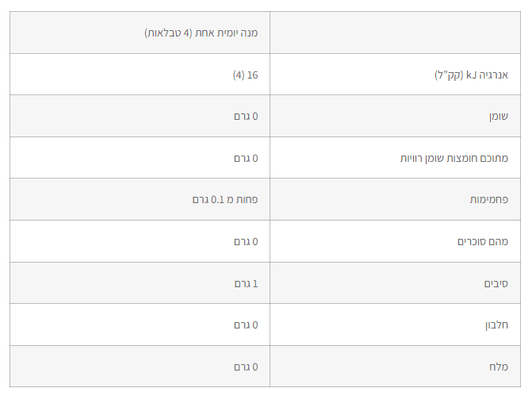Click the '(4)' kcal figure in energy row
Viewport: 532px width, 411px height.
[x=238, y=75]
